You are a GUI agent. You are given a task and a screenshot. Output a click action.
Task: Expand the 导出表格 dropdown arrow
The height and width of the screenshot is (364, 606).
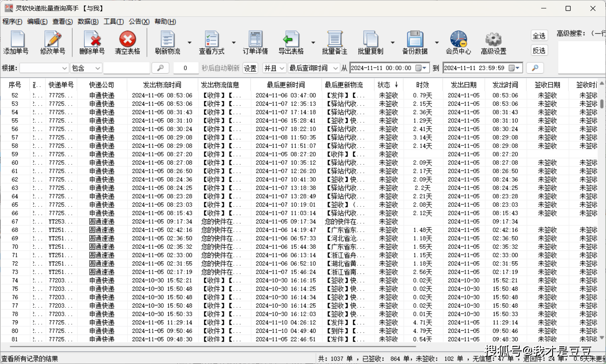point(313,42)
